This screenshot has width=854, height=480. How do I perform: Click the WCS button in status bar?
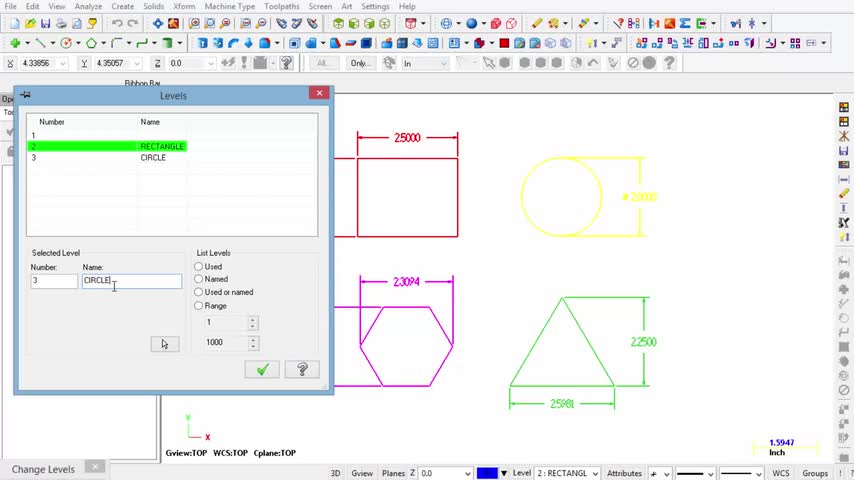[780, 473]
